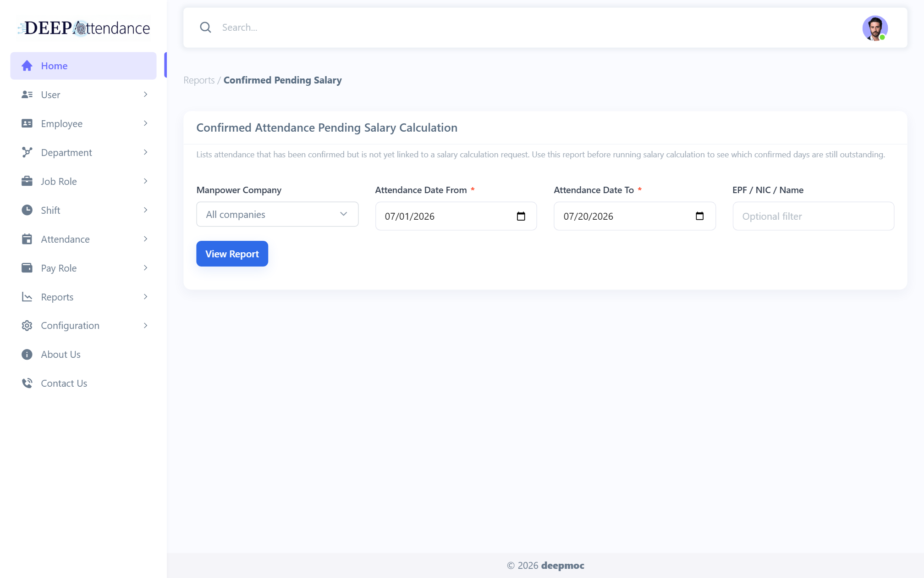This screenshot has height=578, width=924.
Task: Click the Job Role briefcase icon
Action: pyautogui.click(x=27, y=181)
